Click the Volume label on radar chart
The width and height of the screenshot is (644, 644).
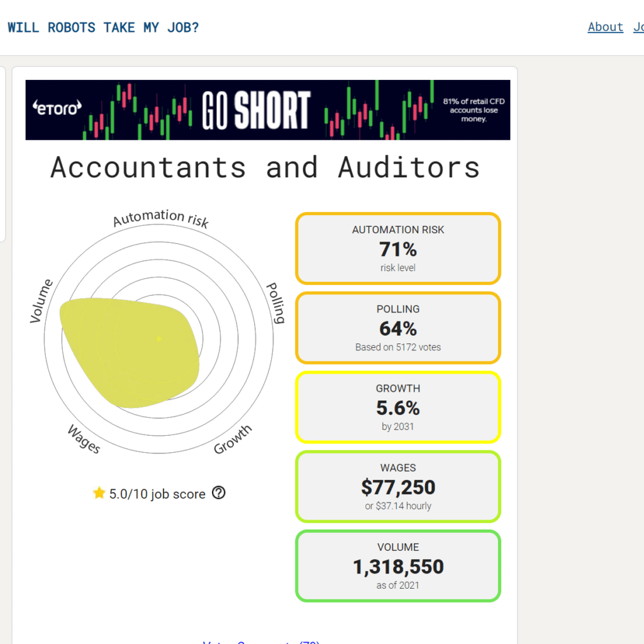tap(41, 301)
